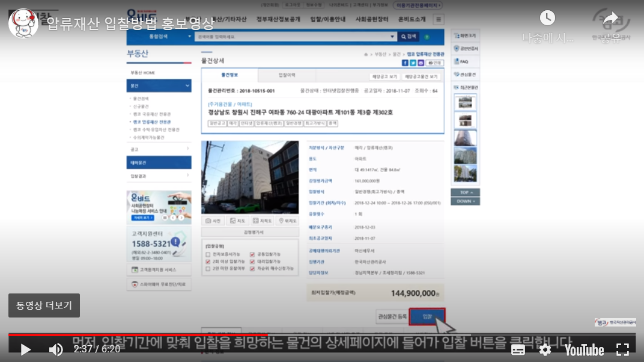Image resolution: width=644 pixels, height=362 pixels.
Task: Click the 지적도 cadastral map button
Action: (x=262, y=221)
